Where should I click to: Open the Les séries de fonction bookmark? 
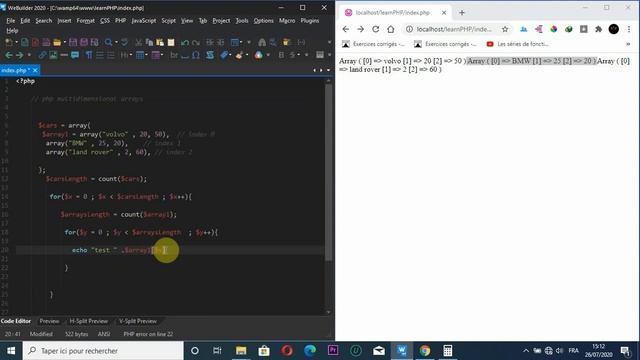(518, 44)
